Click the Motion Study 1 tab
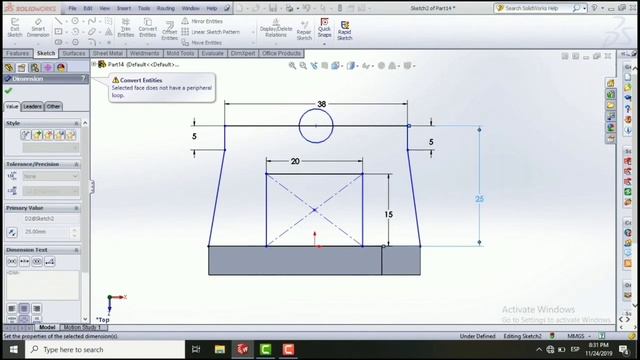This screenshot has height=360, width=640. point(83,327)
